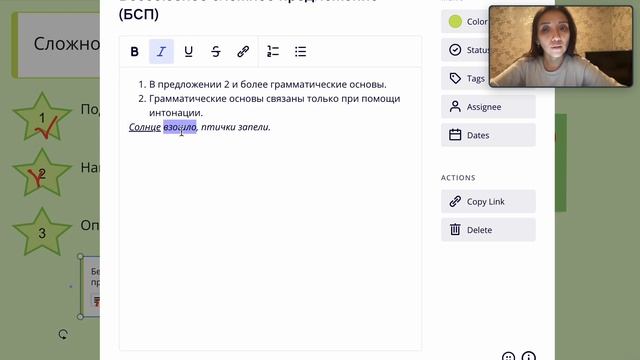Toggle bold formatting in the editor toolbar

[x=134, y=51]
